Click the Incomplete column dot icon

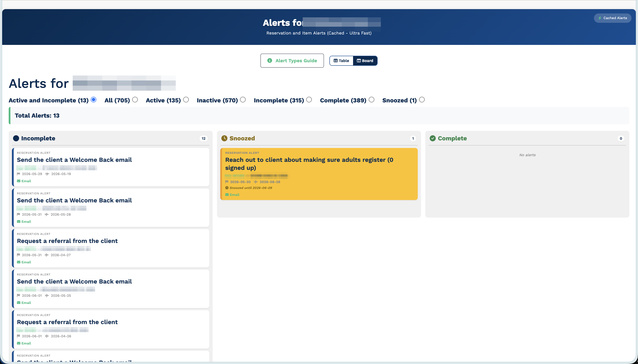pyautogui.click(x=16, y=138)
